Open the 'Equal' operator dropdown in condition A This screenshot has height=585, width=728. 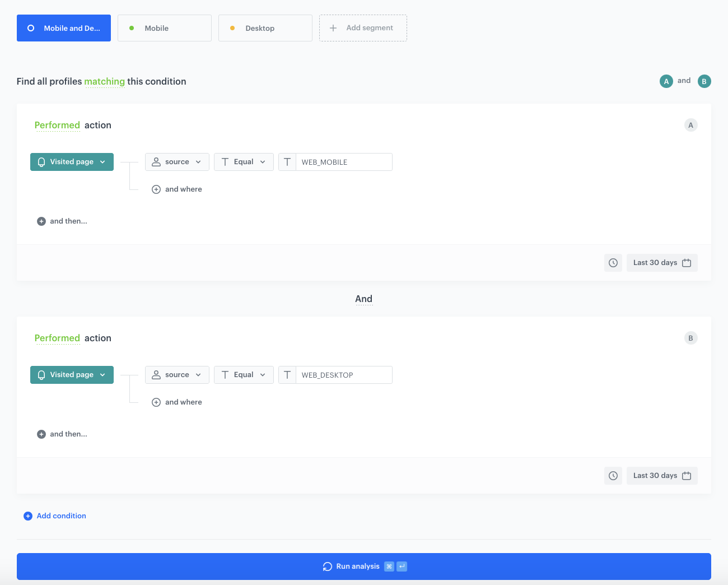pyautogui.click(x=244, y=162)
